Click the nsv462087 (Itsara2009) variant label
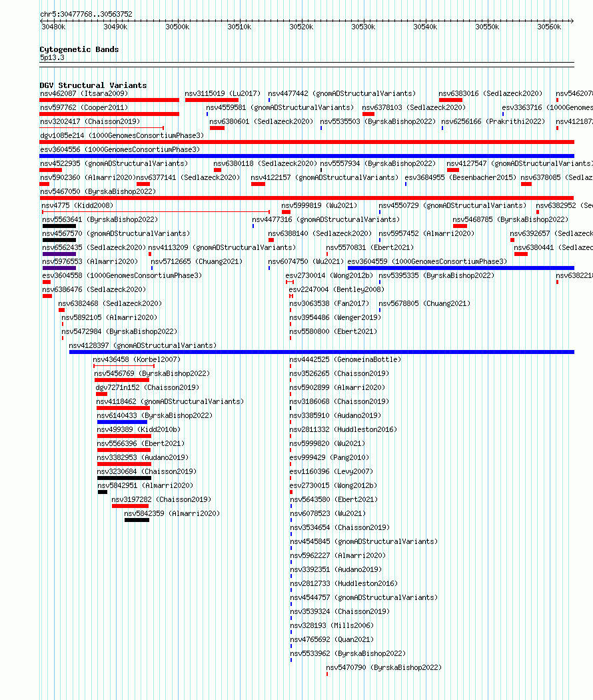593x700 pixels. tap(84, 93)
